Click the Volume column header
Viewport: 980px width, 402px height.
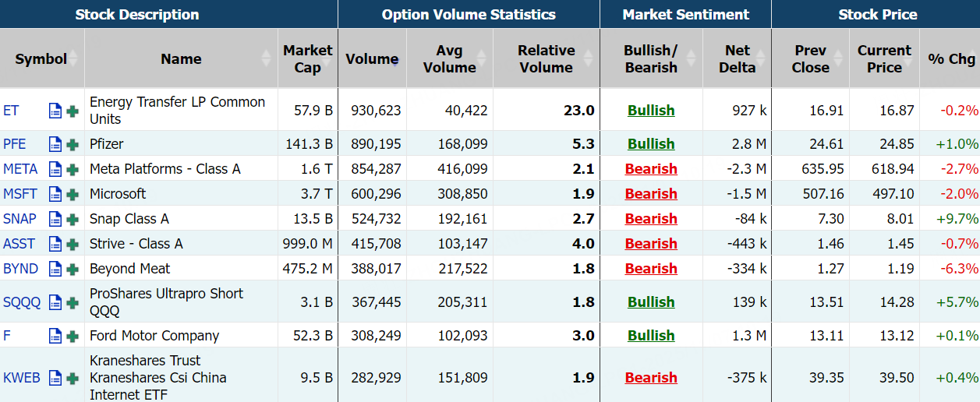point(372,59)
